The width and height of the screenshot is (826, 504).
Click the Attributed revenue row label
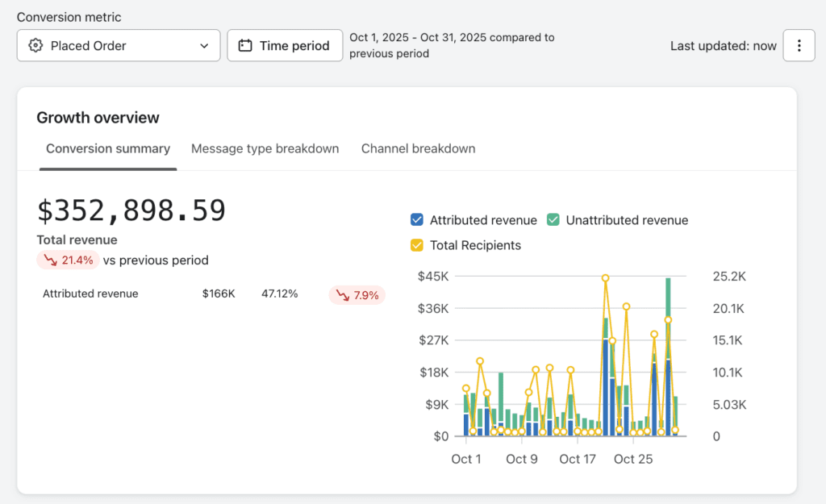coord(90,294)
